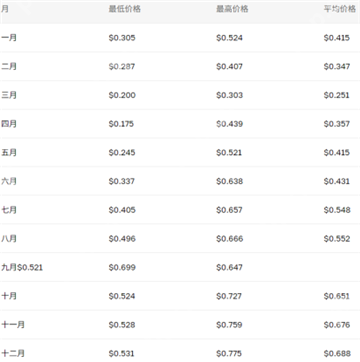The image size is (360, 362).
Task: Select the 十一月 row label
Action: (13, 325)
